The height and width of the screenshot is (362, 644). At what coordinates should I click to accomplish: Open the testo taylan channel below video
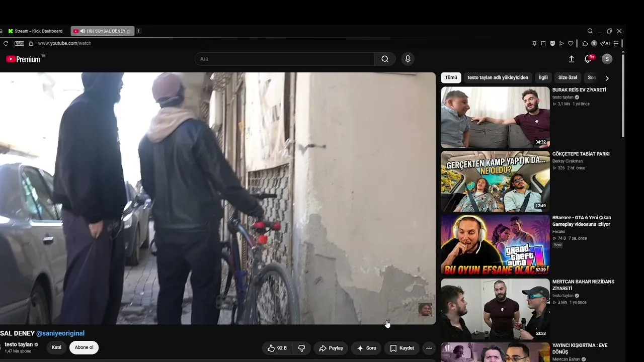click(19, 344)
